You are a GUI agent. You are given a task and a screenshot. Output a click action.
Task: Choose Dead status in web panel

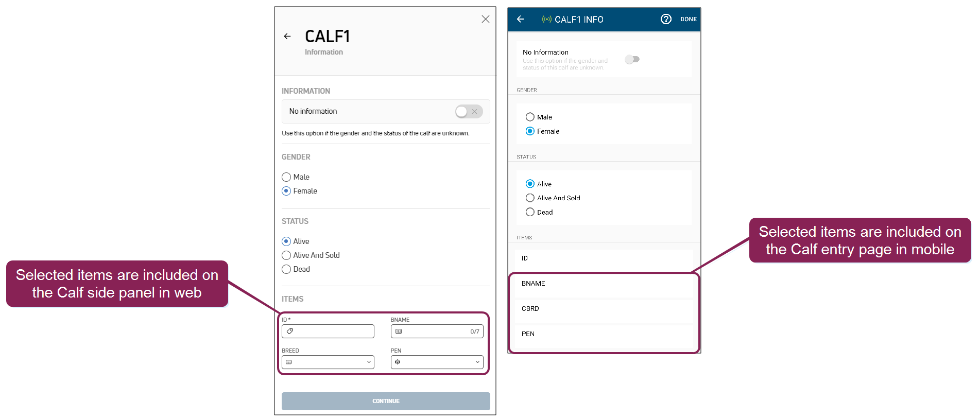[x=286, y=269]
